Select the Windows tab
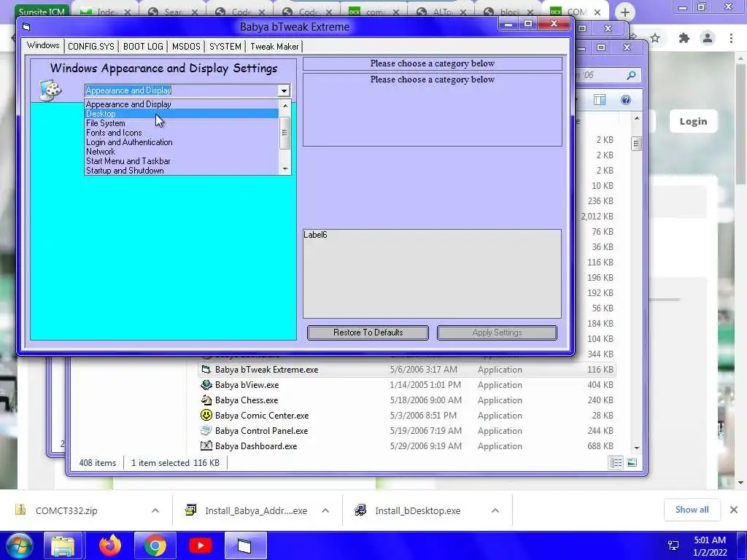This screenshot has width=747, height=560. [43, 45]
